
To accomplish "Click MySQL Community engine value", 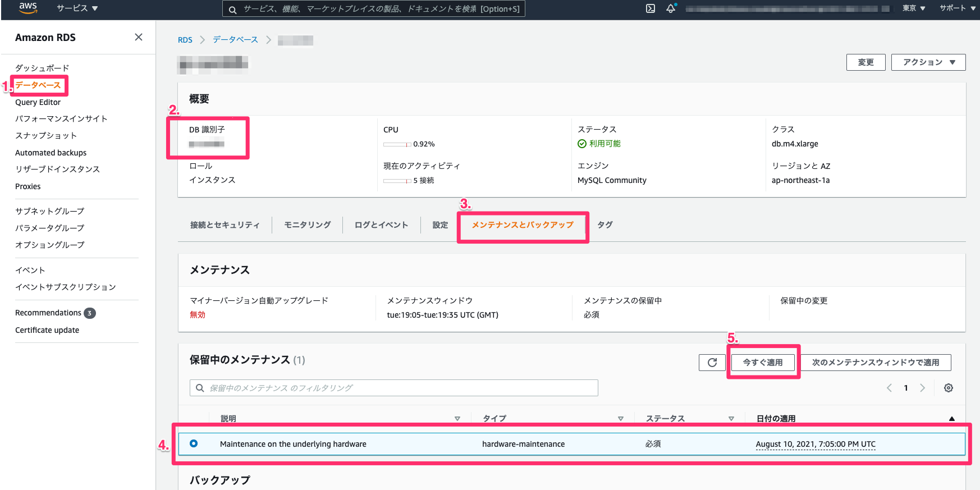I will click(612, 180).
